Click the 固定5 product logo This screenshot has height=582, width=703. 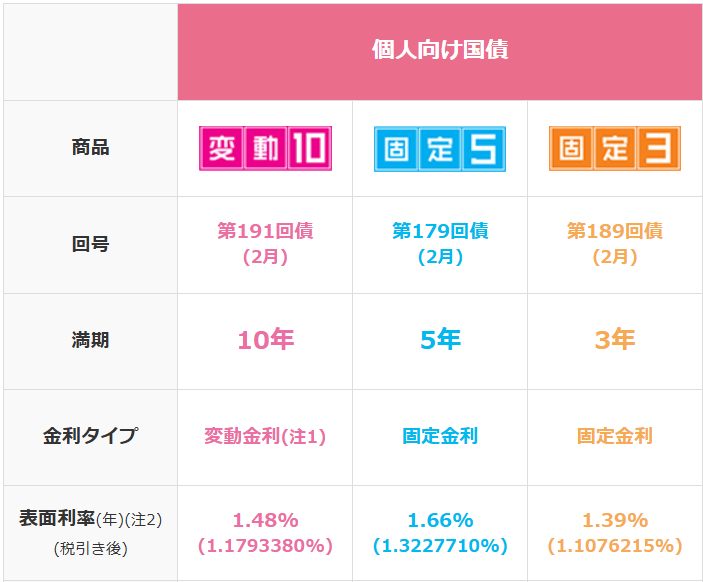point(439,149)
